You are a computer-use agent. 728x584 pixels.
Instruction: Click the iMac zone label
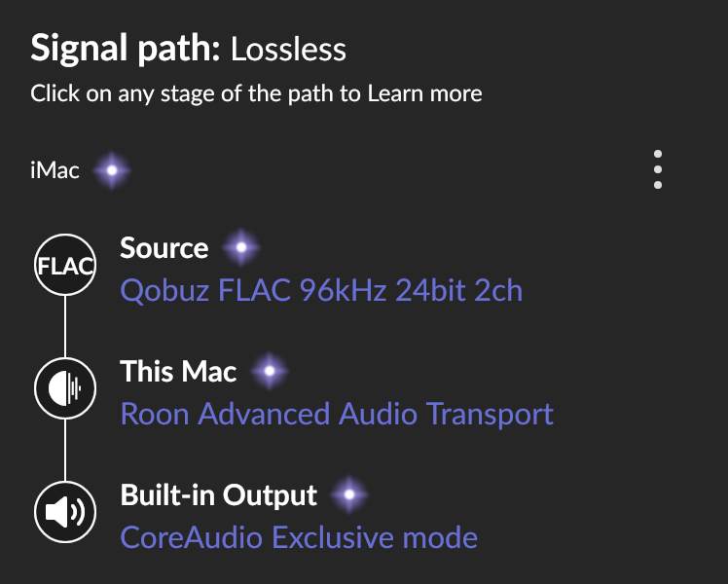coord(55,170)
